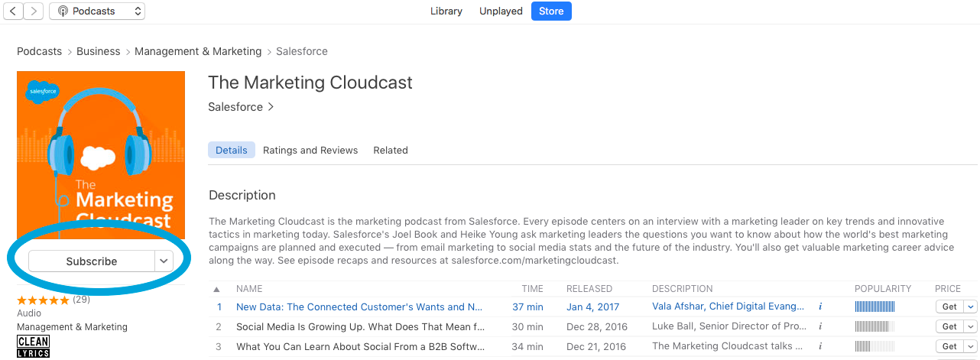Open the Podcasts breadcrumb link
This screenshot has width=980, height=360.
click(x=39, y=51)
